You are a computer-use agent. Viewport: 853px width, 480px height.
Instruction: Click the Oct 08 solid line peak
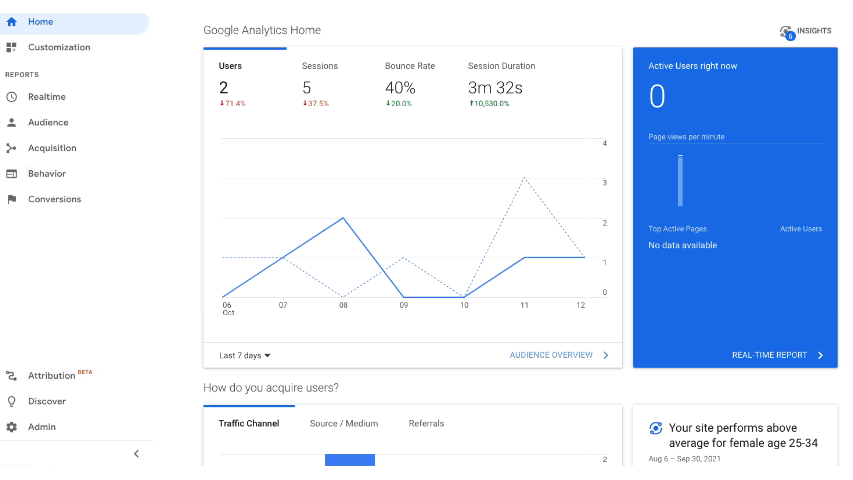(x=343, y=218)
